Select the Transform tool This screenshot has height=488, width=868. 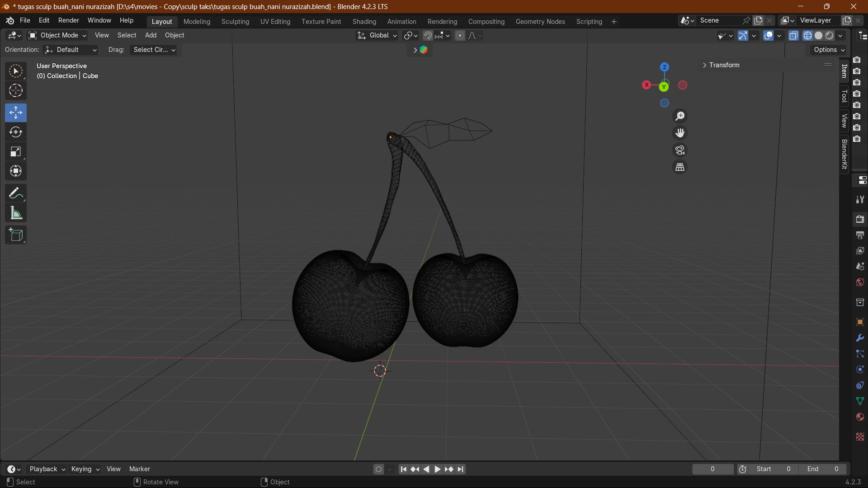(x=16, y=171)
